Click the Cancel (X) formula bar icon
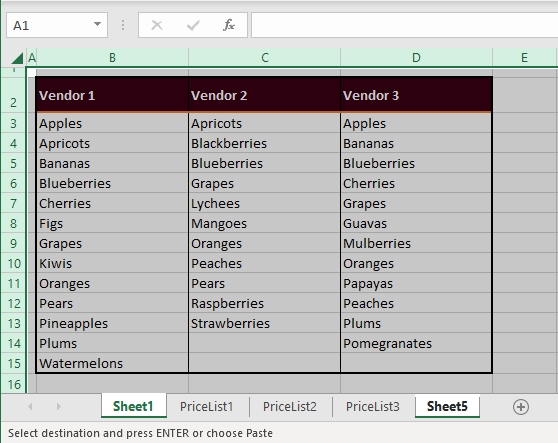The height and width of the screenshot is (443, 558). click(157, 25)
